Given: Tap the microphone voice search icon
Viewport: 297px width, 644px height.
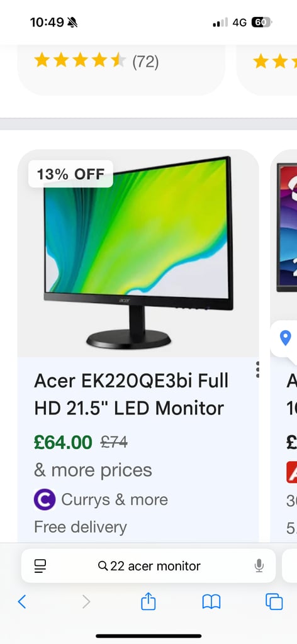Looking at the screenshot, I should [259, 565].
